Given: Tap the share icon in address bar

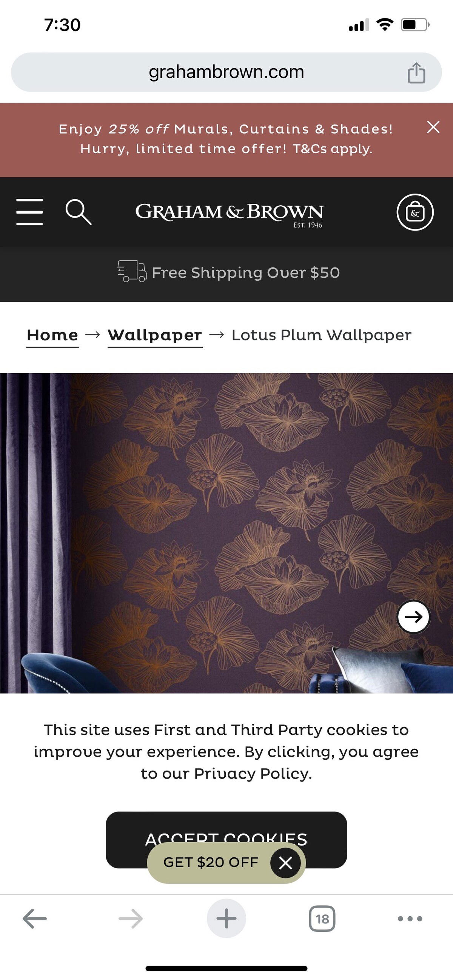Looking at the screenshot, I should [x=416, y=73].
